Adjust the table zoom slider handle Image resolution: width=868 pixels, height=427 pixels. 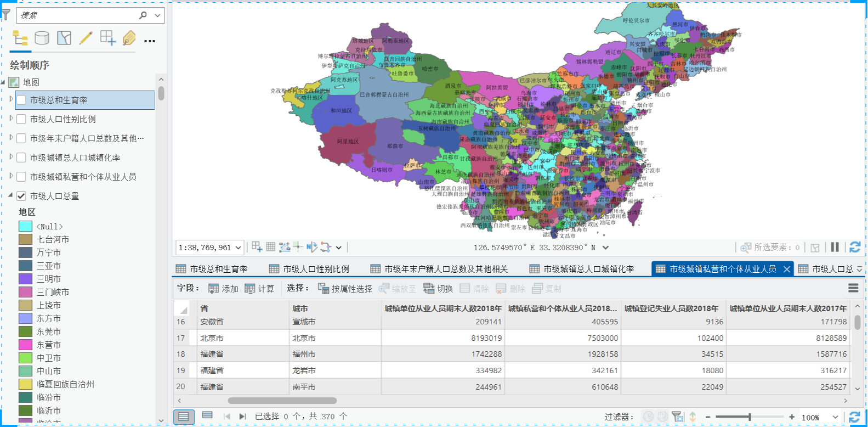click(750, 417)
